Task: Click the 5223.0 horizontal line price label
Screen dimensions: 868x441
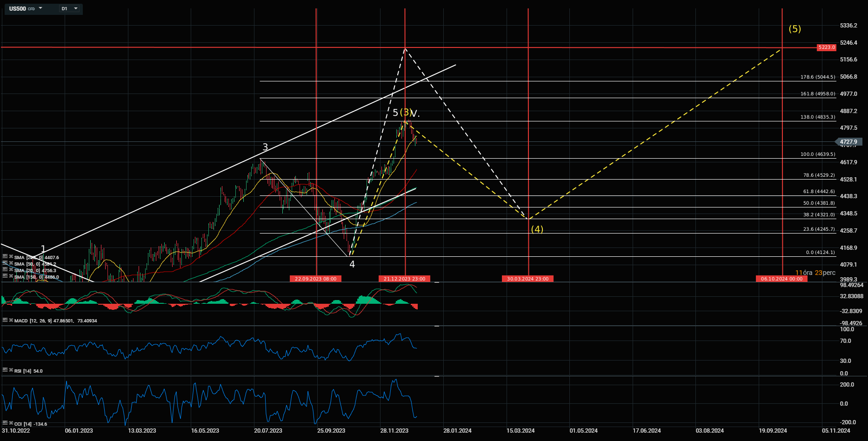Action: pos(827,47)
